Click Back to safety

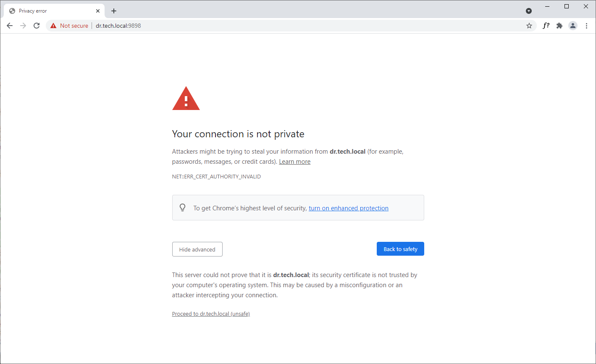(x=400, y=249)
